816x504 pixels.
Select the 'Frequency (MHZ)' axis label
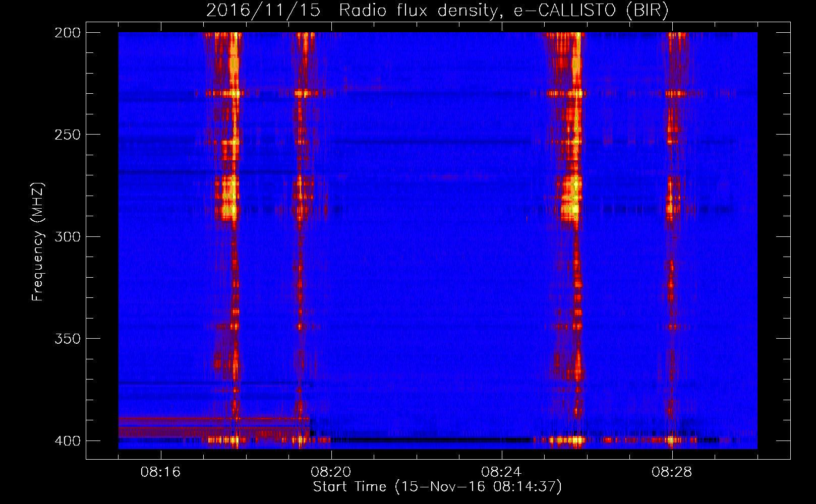pyautogui.click(x=38, y=241)
